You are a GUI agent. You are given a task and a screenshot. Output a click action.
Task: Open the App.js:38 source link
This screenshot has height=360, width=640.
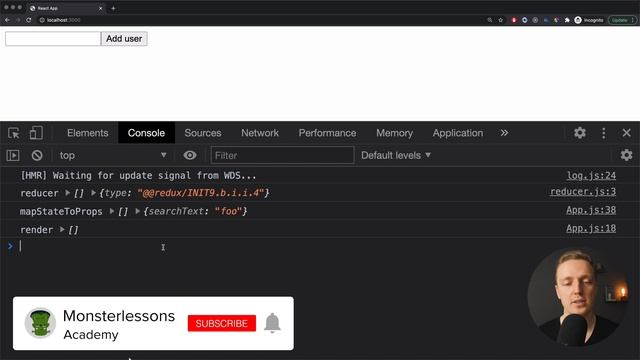pos(591,210)
